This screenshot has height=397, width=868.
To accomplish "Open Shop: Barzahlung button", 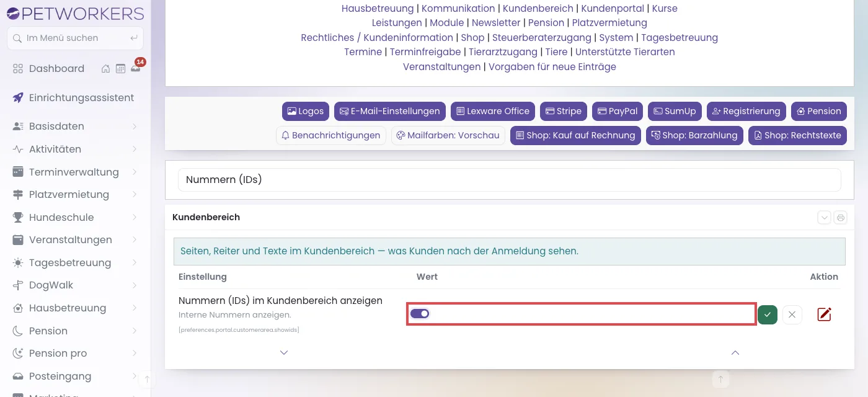I will [694, 135].
